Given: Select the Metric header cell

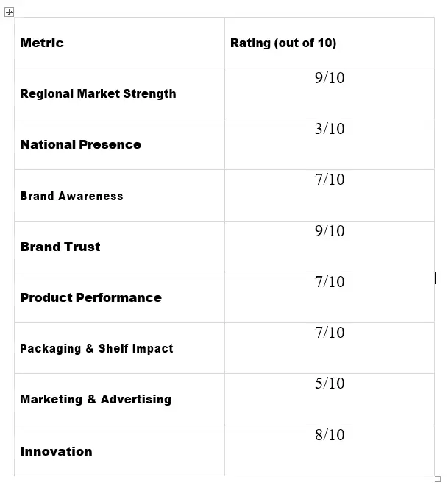Looking at the screenshot, I should coord(119,43).
